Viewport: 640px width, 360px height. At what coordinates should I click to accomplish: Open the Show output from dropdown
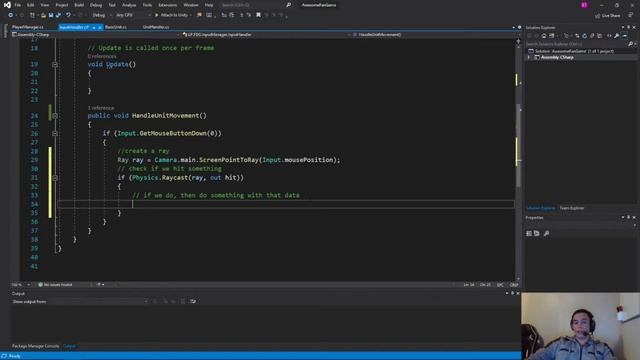[x=80, y=302]
